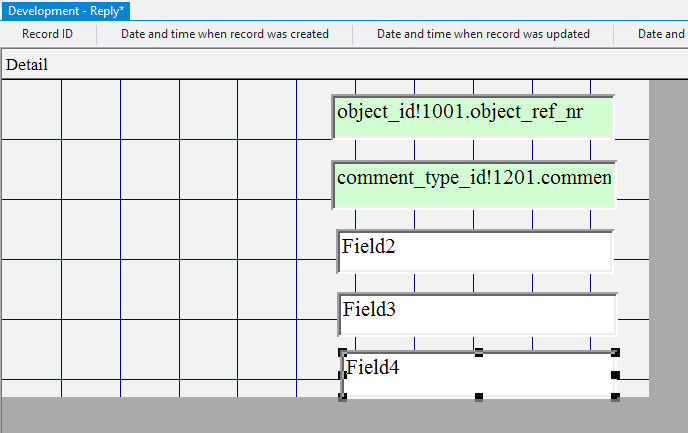Image resolution: width=688 pixels, height=433 pixels.
Task: Select the Field2 text box
Action: [x=475, y=251]
